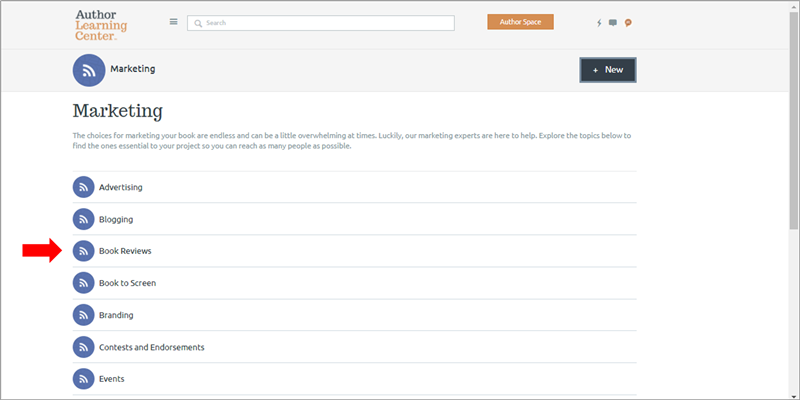Viewport: 800px width, 400px height.
Task: Open the Book to Screen topic
Action: point(128,283)
